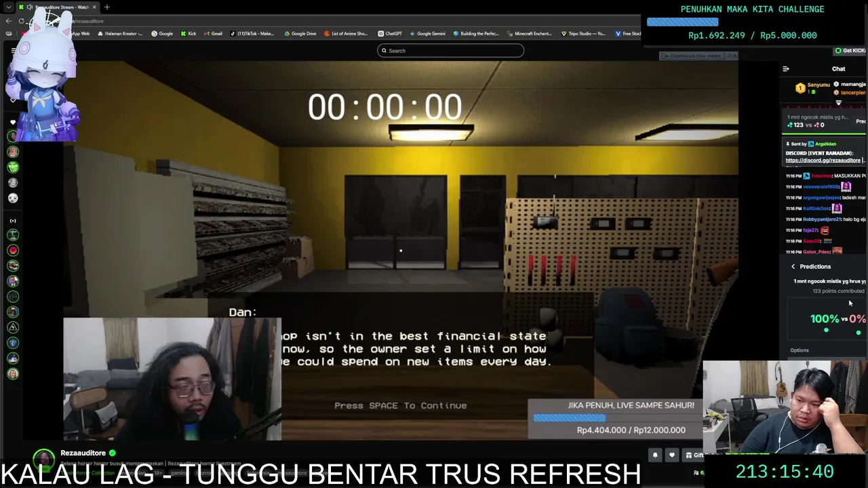Open the pinned prediction banner
868x488 pixels.
click(x=825, y=121)
